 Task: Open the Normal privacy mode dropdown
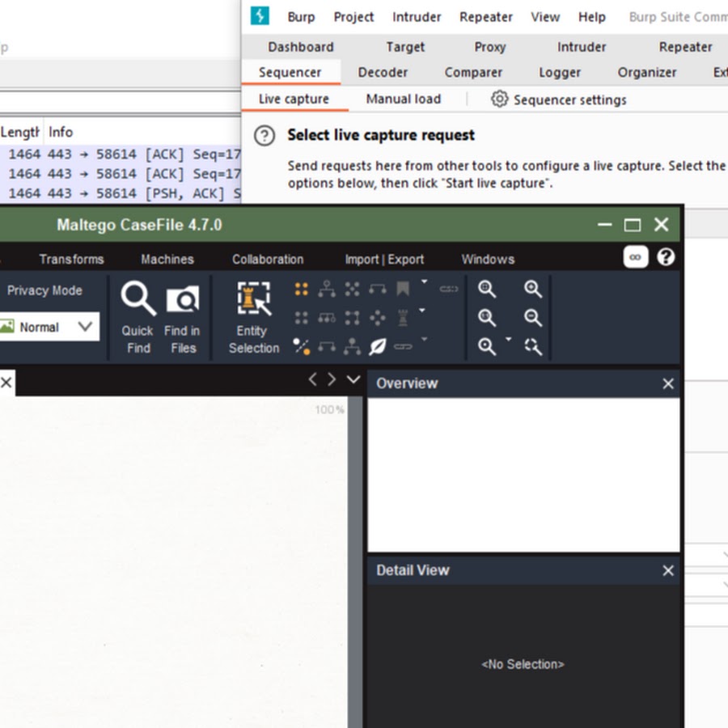(49, 327)
